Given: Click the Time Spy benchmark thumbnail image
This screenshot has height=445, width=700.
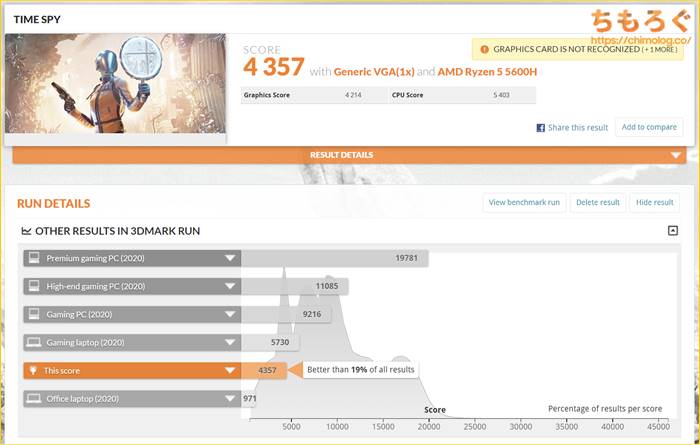Looking at the screenshot, I should tap(115, 83).
